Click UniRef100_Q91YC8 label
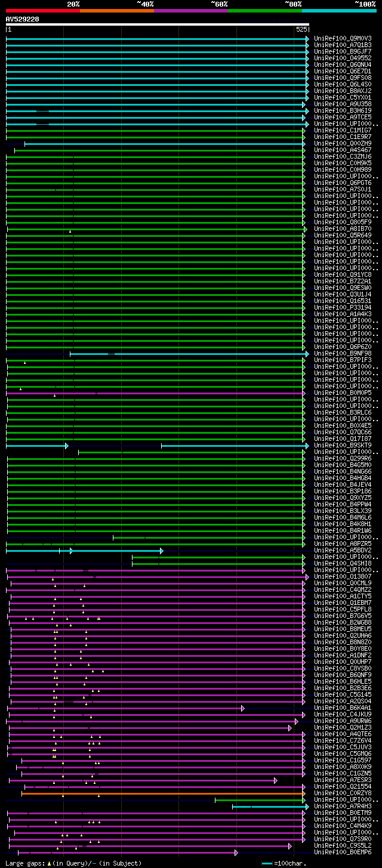 [x=343, y=274]
